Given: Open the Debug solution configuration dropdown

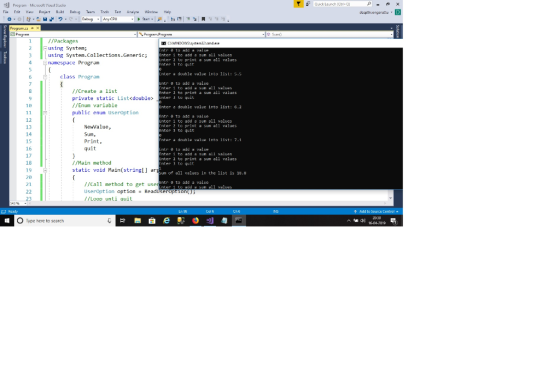Looking at the screenshot, I should [90, 19].
